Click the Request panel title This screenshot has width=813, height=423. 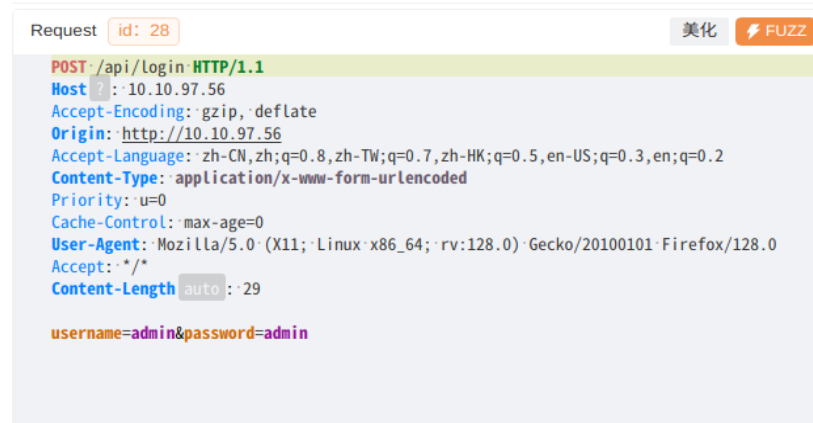click(x=64, y=31)
